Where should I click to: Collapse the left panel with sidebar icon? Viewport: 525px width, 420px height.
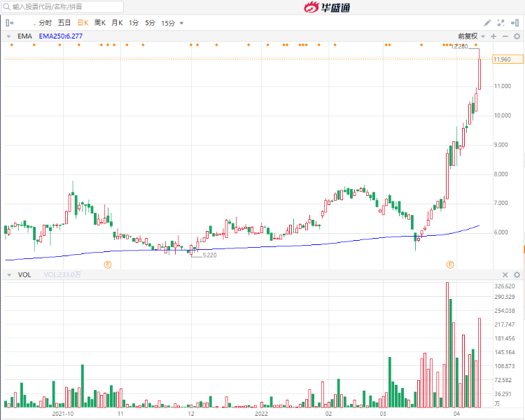10,23
